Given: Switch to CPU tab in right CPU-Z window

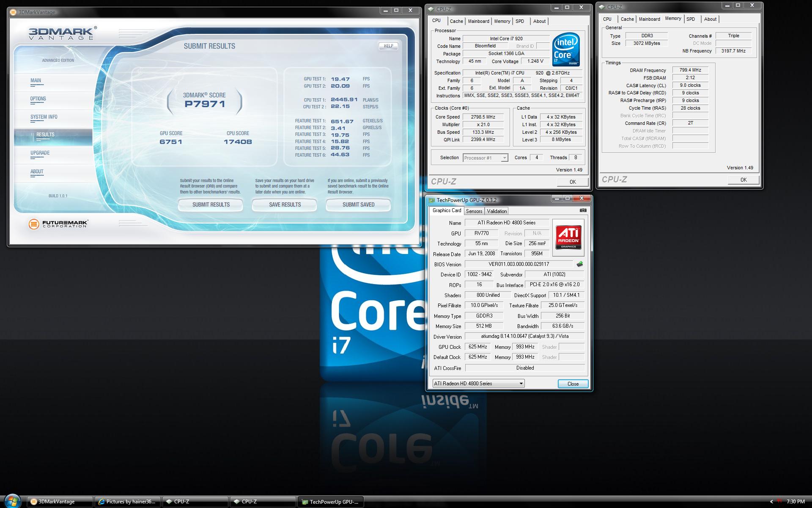Looking at the screenshot, I should [607, 19].
